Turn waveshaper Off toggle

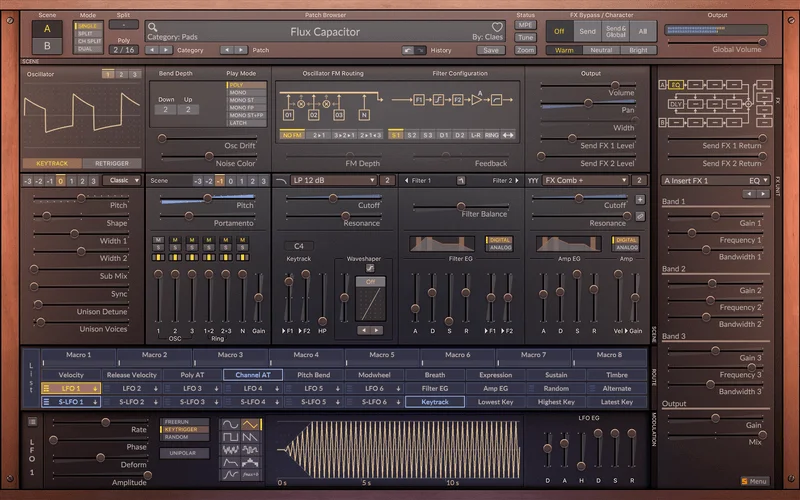tap(370, 282)
